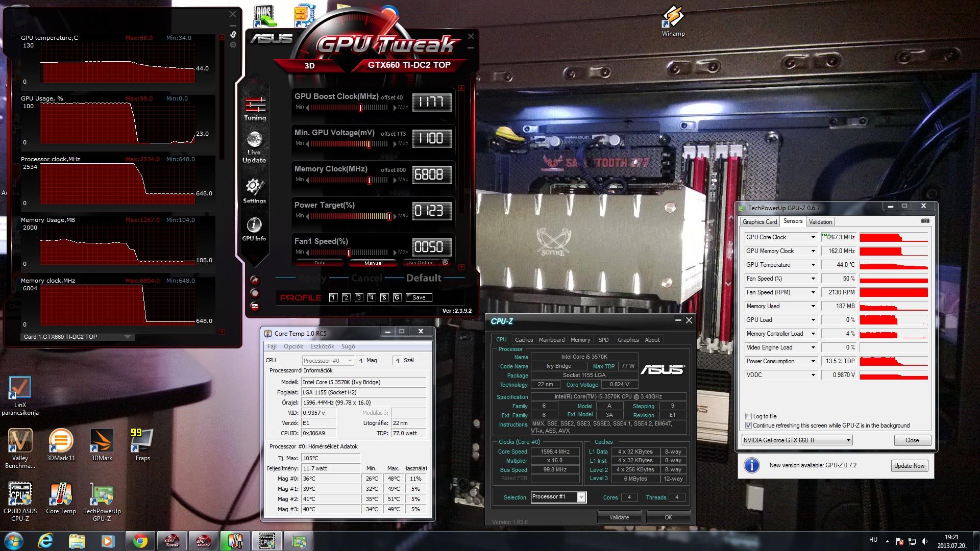This screenshot has height=551, width=980.
Task: Click the red arrow round button in GPU Tweak
Action: [255, 280]
